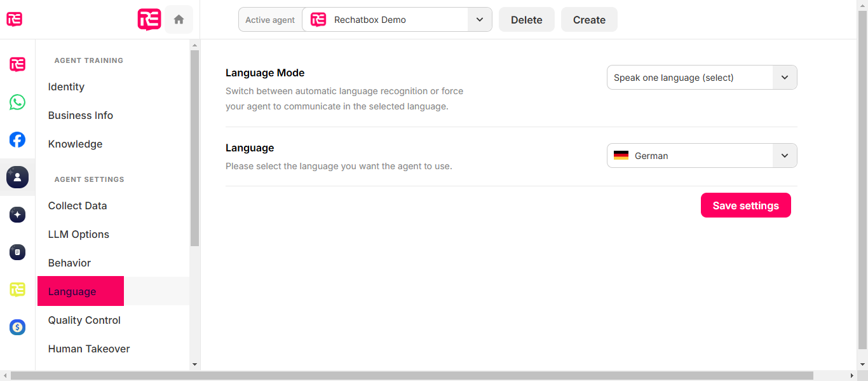The width and height of the screenshot is (868, 381).
Task: Select Knowledge in agent training
Action: pos(75,144)
